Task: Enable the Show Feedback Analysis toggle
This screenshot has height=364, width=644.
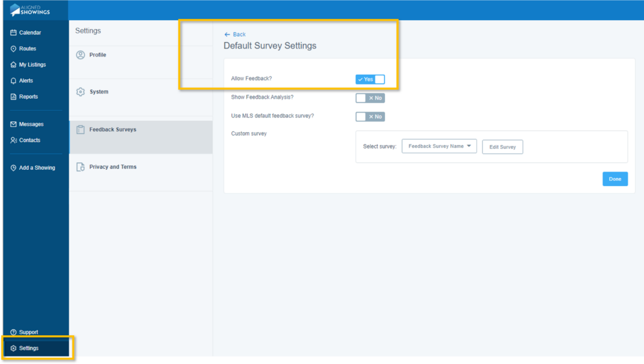Action: [x=370, y=98]
